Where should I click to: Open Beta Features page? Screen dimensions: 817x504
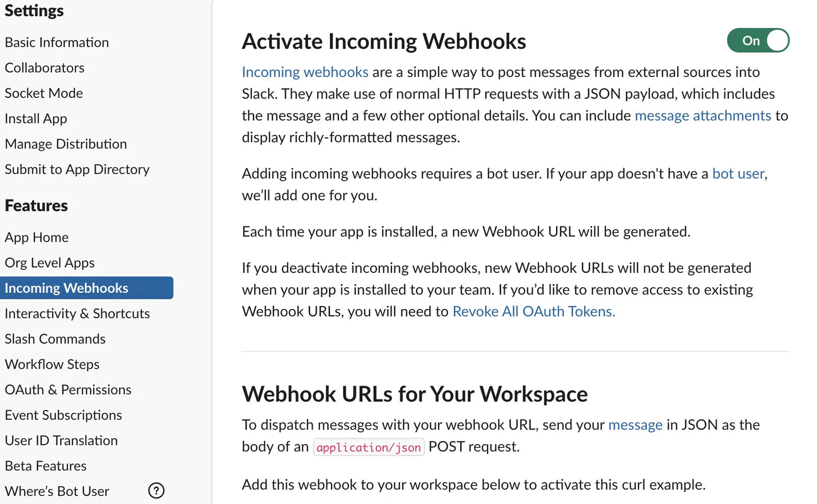(x=45, y=466)
